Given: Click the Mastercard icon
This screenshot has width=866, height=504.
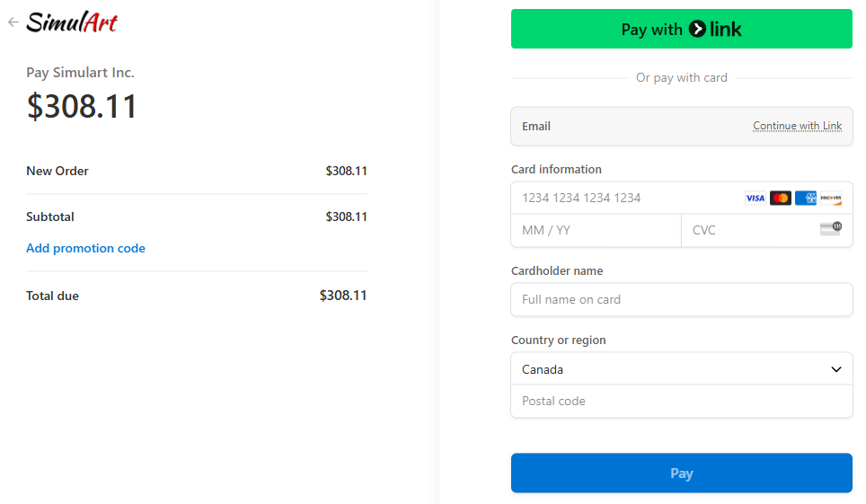Looking at the screenshot, I should pos(781,198).
